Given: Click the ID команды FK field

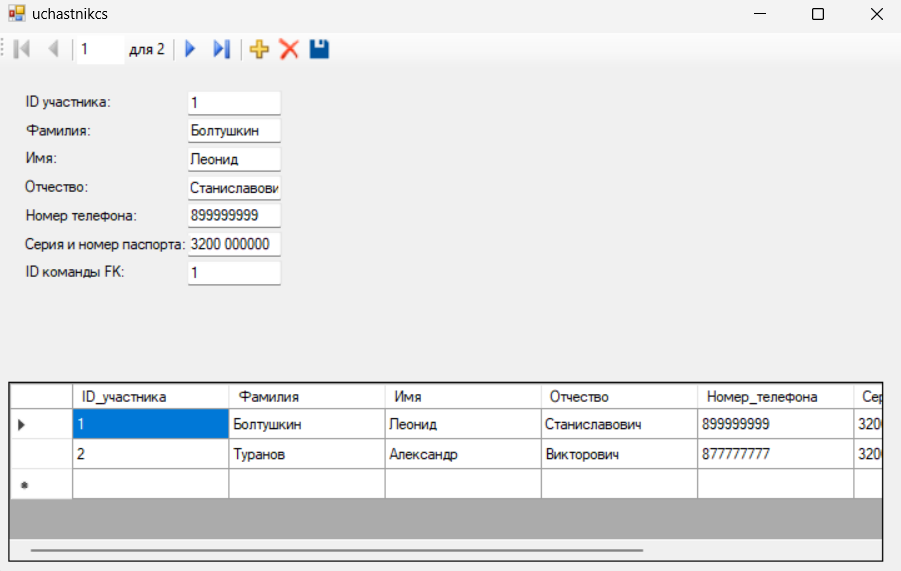Looking at the screenshot, I should (234, 273).
